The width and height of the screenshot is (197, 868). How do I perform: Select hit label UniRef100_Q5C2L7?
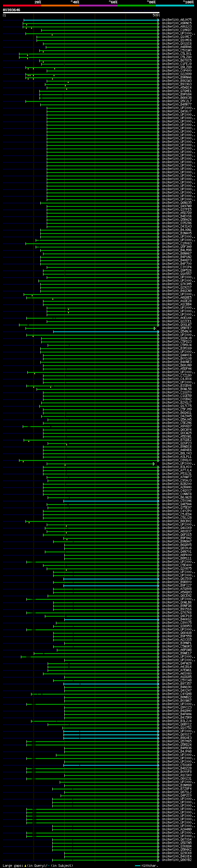[177, 101]
